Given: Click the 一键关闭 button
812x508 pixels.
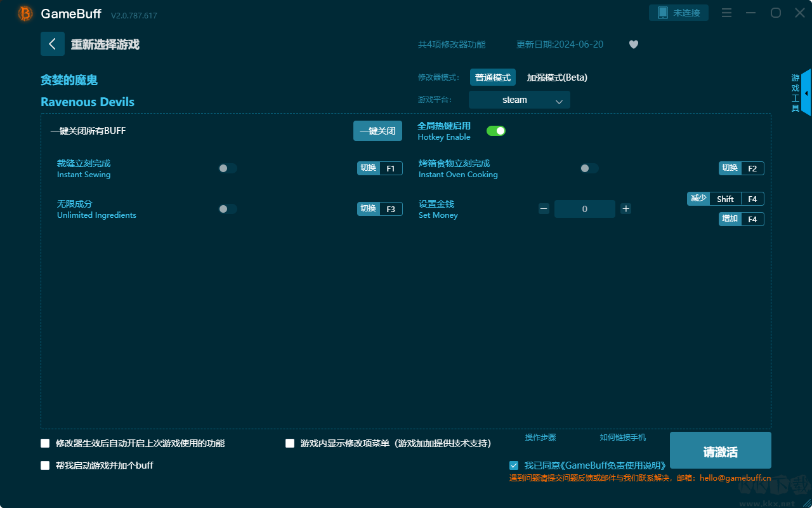Looking at the screenshot, I should tap(377, 131).
